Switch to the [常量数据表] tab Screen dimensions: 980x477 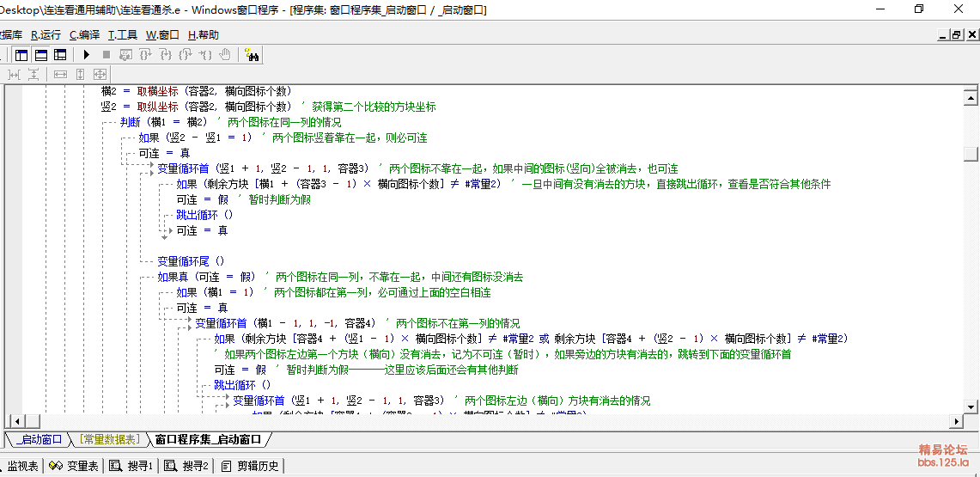pyautogui.click(x=108, y=439)
